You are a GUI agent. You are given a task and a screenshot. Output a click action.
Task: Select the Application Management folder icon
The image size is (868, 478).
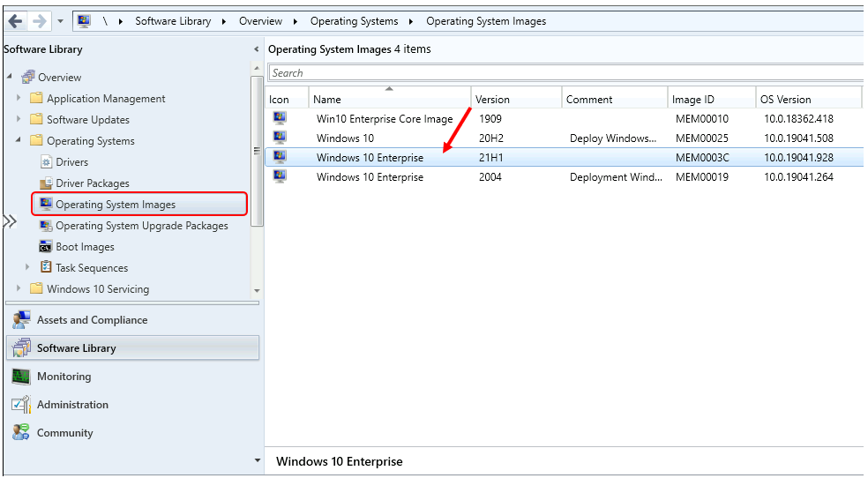[x=36, y=98]
